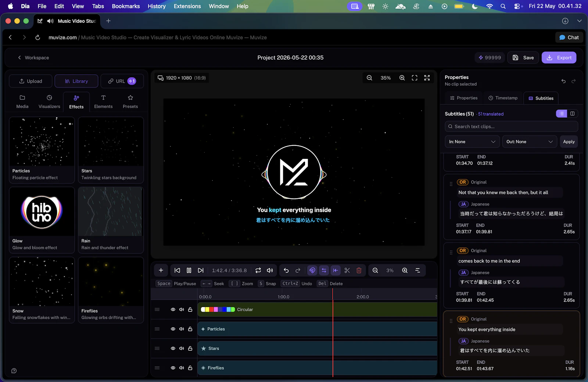Open timeline options menu icon
The width and height of the screenshot is (588, 382).
[x=417, y=270]
